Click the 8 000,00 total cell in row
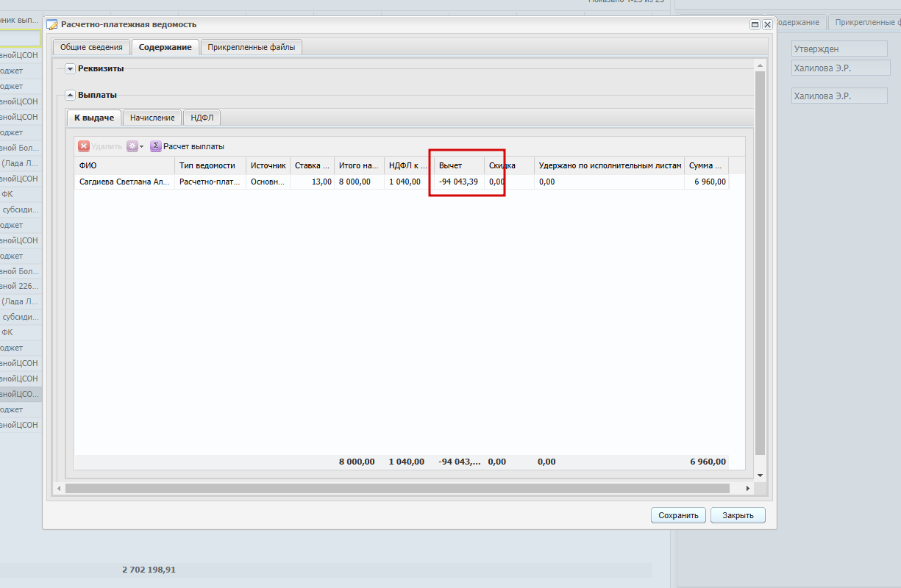This screenshot has height=588, width=901. (359, 182)
